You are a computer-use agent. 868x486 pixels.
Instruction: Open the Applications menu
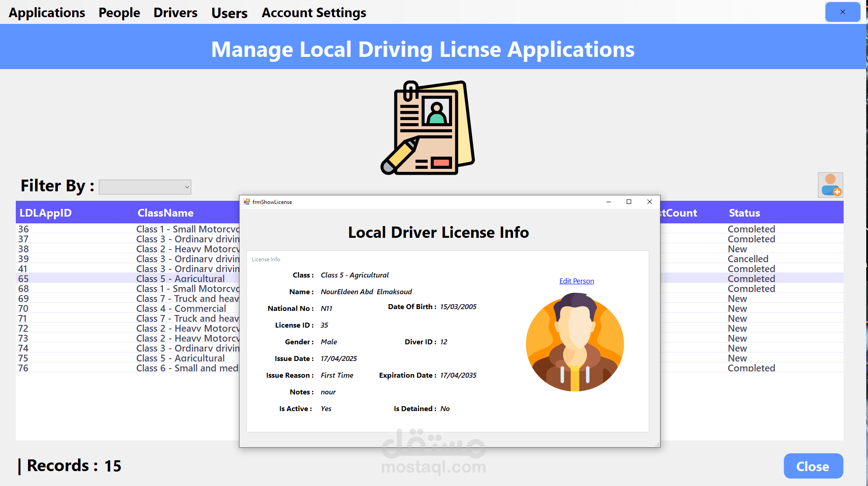tap(47, 13)
